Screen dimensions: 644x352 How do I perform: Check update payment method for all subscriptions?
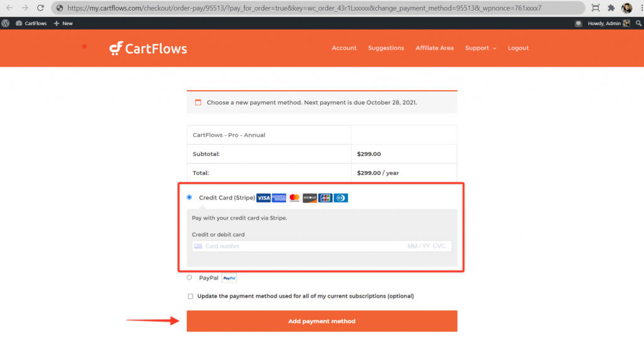(x=191, y=296)
